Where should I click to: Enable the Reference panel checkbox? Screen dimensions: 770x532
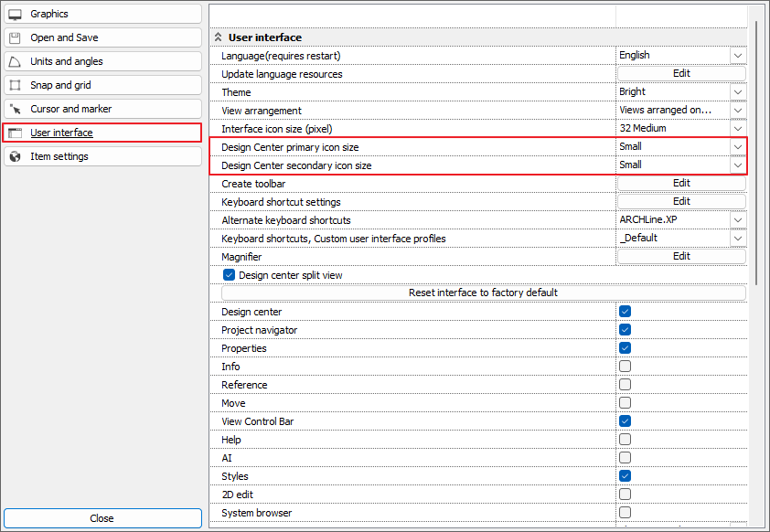625,384
